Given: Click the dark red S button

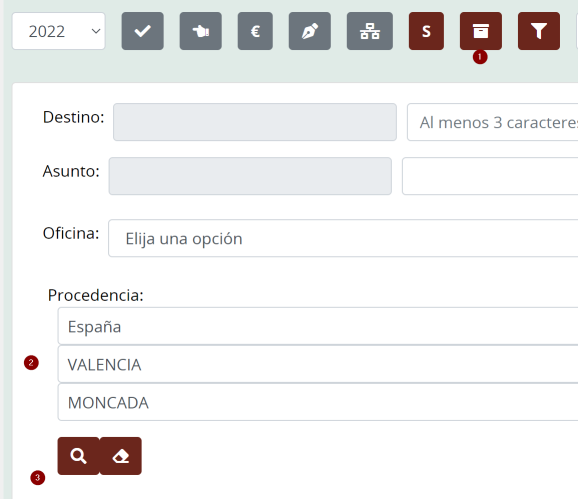Looking at the screenshot, I should [x=426, y=31].
